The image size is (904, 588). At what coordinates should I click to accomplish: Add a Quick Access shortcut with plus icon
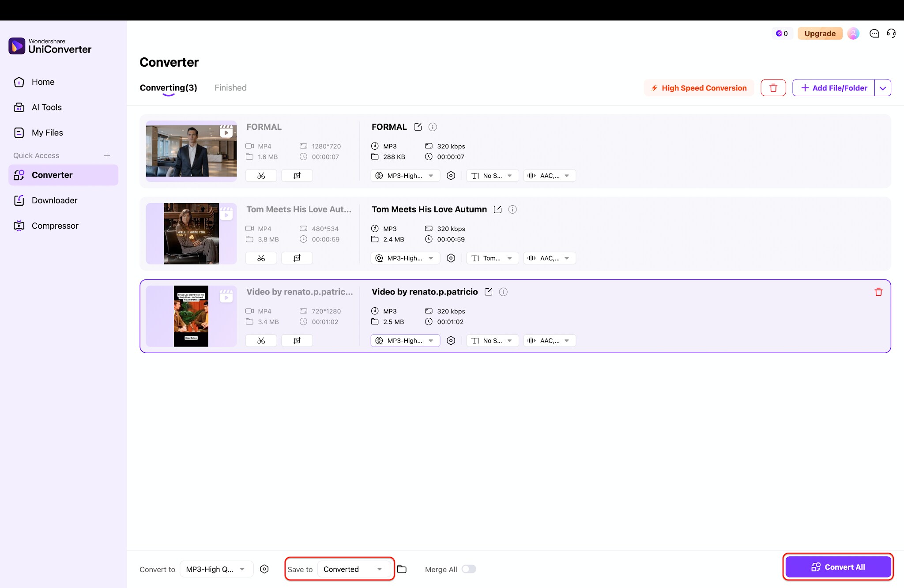pyautogui.click(x=107, y=155)
